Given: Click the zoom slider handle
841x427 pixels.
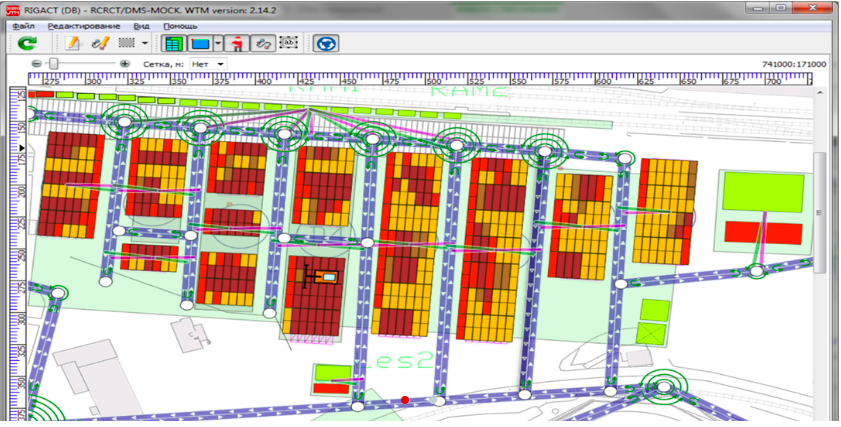Looking at the screenshot, I should coord(53,64).
